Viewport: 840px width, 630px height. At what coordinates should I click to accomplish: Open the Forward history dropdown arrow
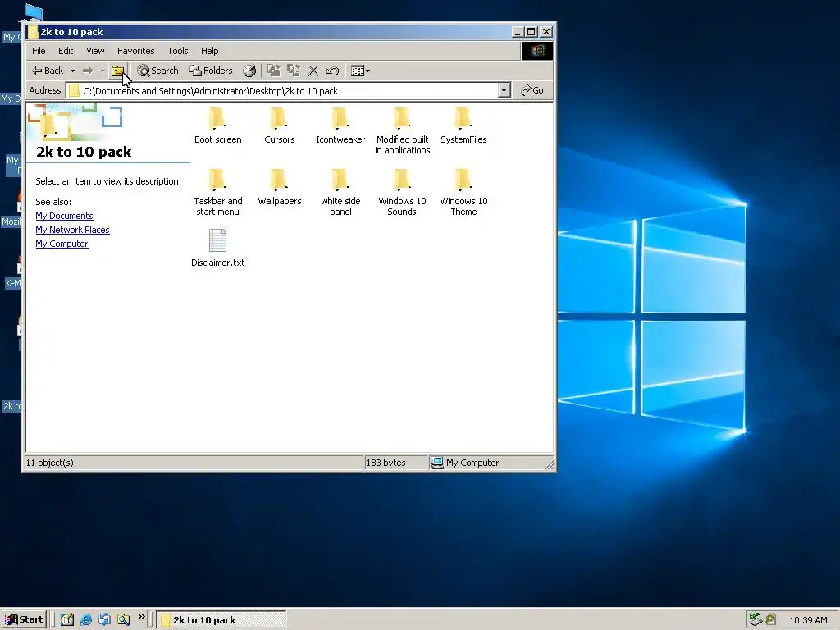pyautogui.click(x=103, y=71)
